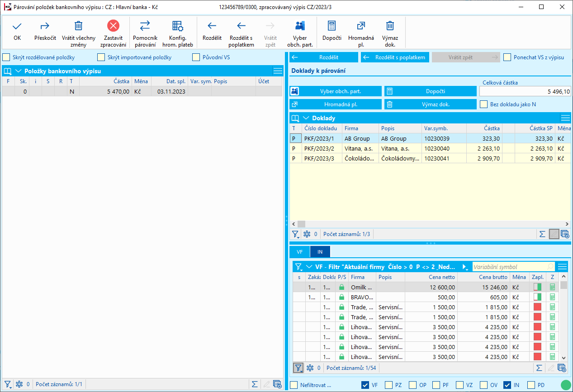Click the OK checkmark toolbar icon

click(17, 26)
